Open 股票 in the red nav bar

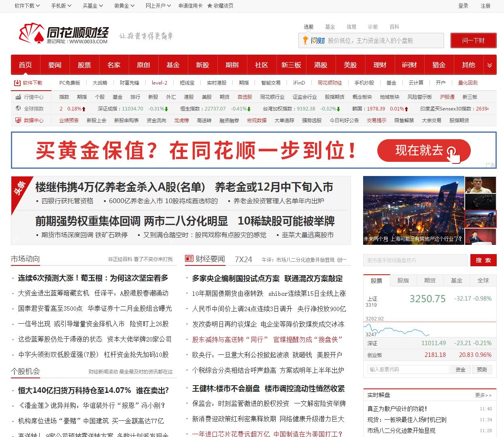(84, 65)
